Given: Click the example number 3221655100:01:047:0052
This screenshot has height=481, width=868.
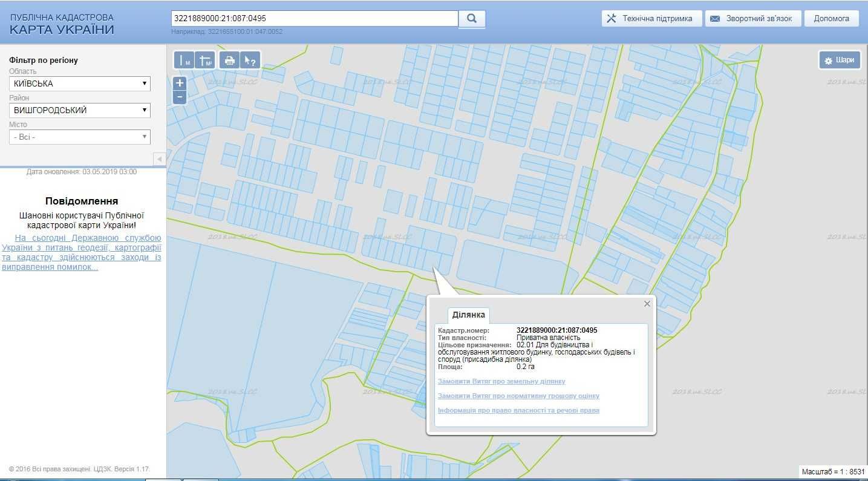Looking at the screenshot, I should [245, 31].
